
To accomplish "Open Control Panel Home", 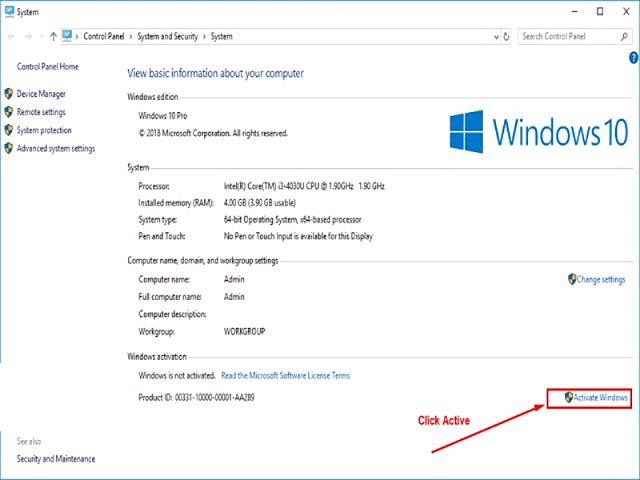I will tap(48, 67).
